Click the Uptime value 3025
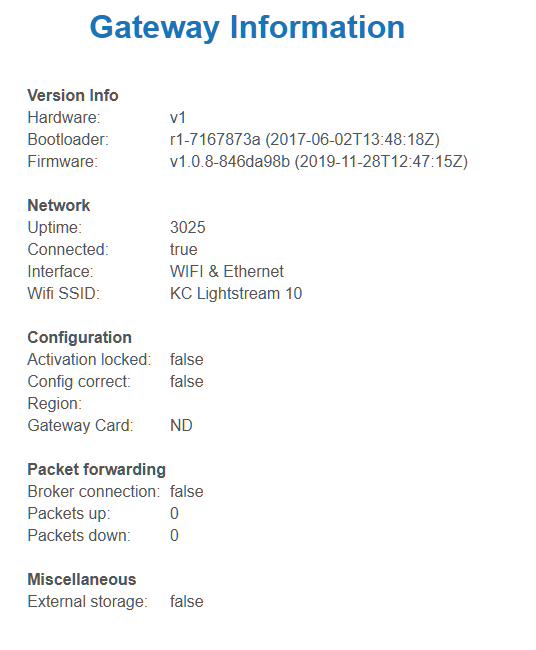536x650 pixels. [187, 228]
